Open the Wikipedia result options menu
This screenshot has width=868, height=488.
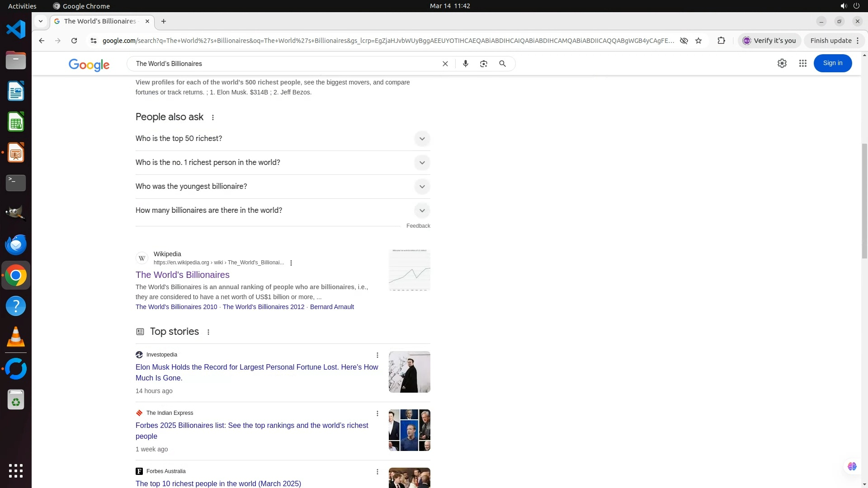291,263
